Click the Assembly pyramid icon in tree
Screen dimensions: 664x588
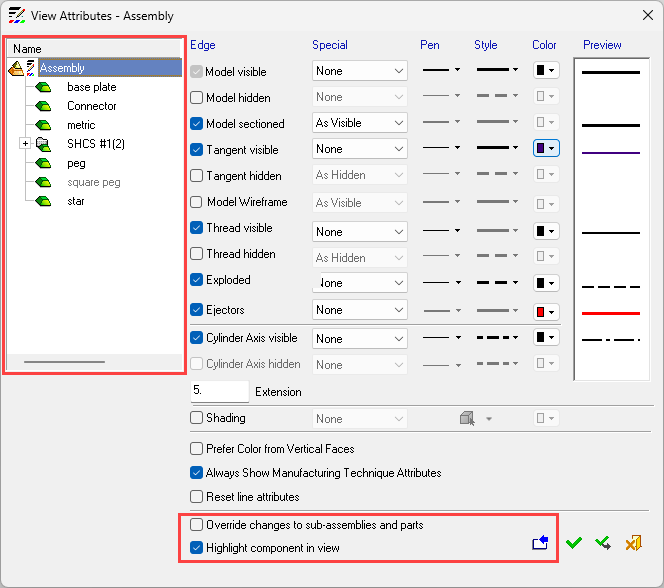pos(16,68)
